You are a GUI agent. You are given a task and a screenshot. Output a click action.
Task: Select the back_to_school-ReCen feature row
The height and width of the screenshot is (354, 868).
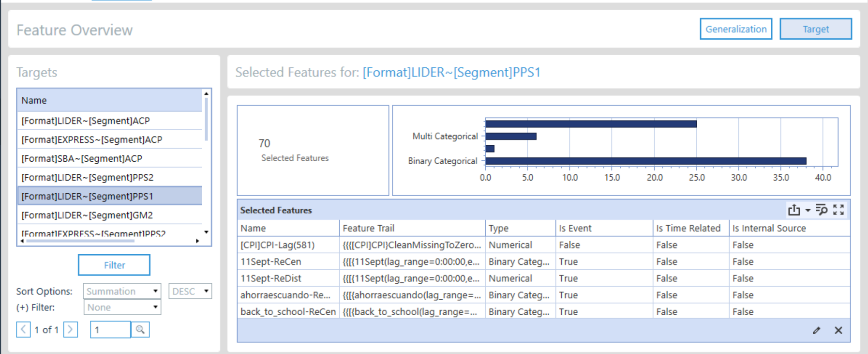tap(544, 311)
